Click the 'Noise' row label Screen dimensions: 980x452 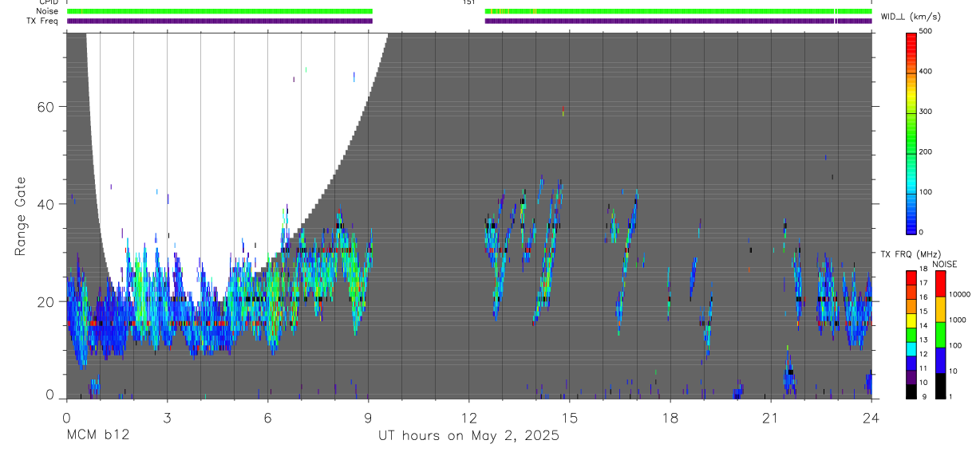(49, 11)
